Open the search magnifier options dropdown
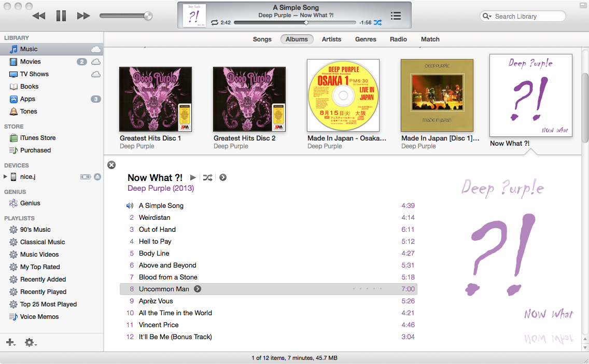 coord(487,16)
